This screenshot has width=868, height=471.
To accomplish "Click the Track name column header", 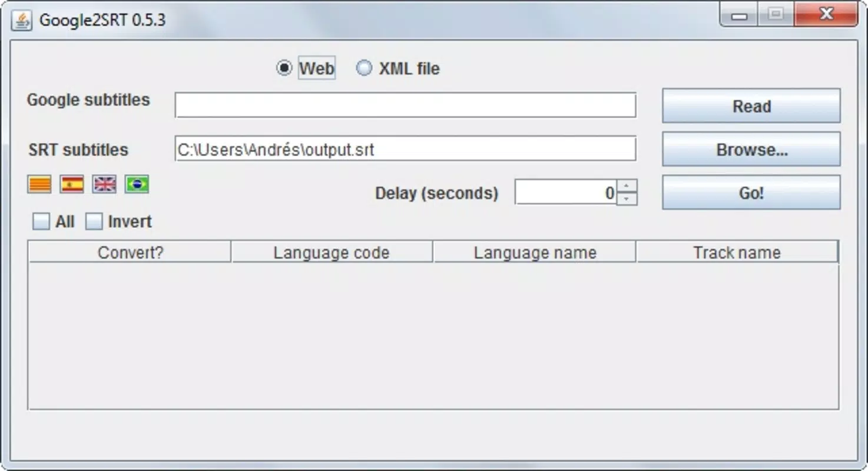I will pos(737,253).
